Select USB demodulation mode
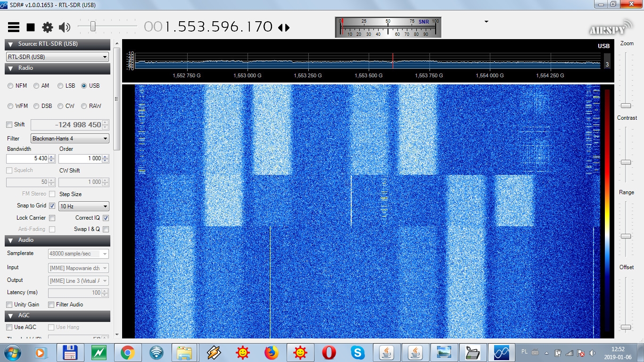This screenshot has height=362, width=644. tap(84, 86)
